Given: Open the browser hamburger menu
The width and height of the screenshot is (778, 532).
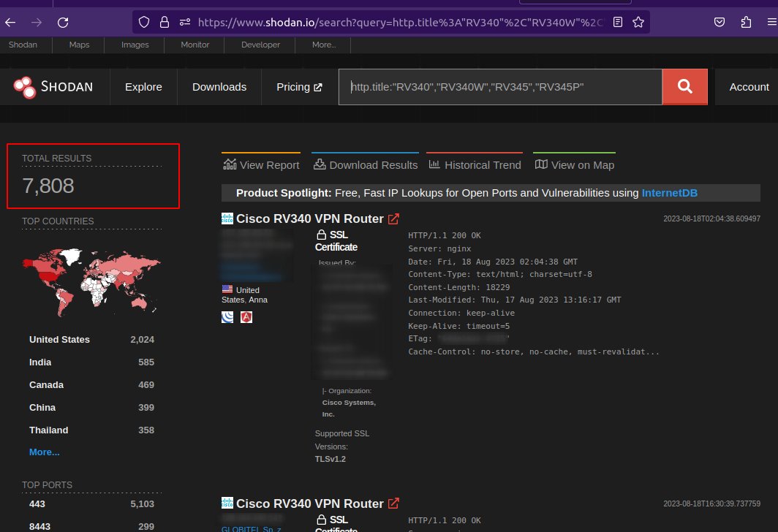Looking at the screenshot, I should pos(772,22).
